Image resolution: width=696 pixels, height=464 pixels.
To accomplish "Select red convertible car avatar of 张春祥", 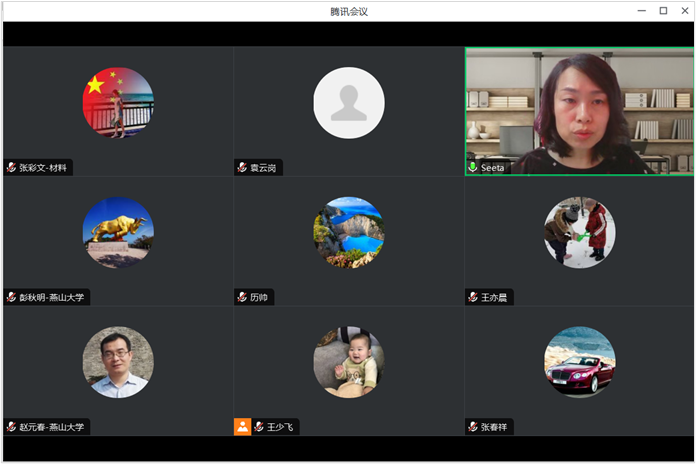I will coord(580,362).
